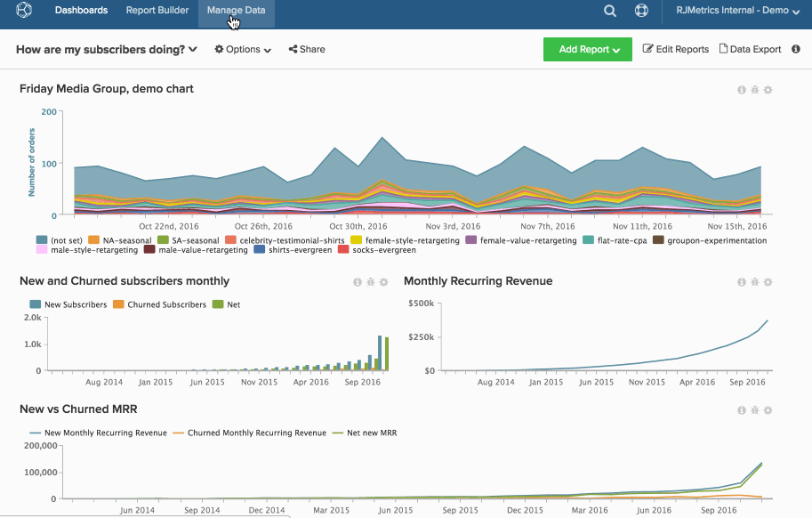The image size is (812, 518).
Task: Open the RJMetrics logo home icon
Action: 24,10
